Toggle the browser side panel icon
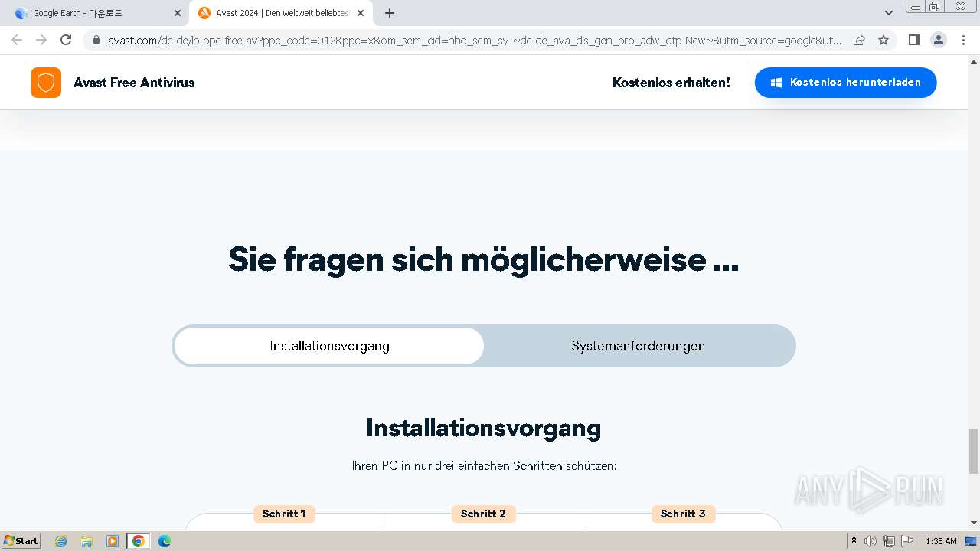The height and width of the screenshot is (551, 980). [x=913, y=40]
